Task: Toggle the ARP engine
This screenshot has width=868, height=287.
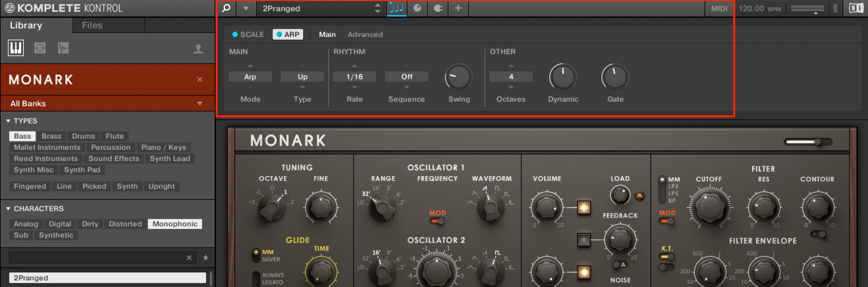Action: coord(288,35)
